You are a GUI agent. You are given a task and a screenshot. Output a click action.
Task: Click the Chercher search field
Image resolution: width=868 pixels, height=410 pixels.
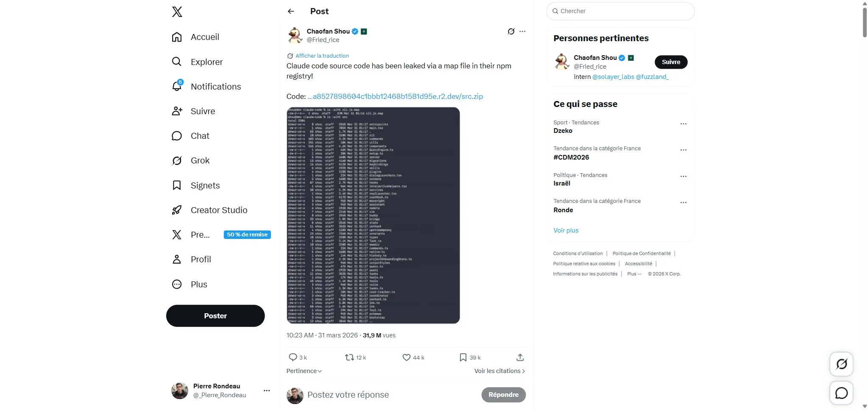coord(620,11)
